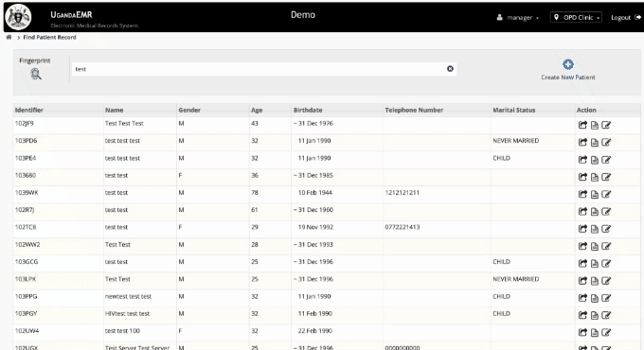Click forward-arrow action icon for patient 103PE4
The height and width of the screenshot is (350, 644).
[x=582, y=160]
